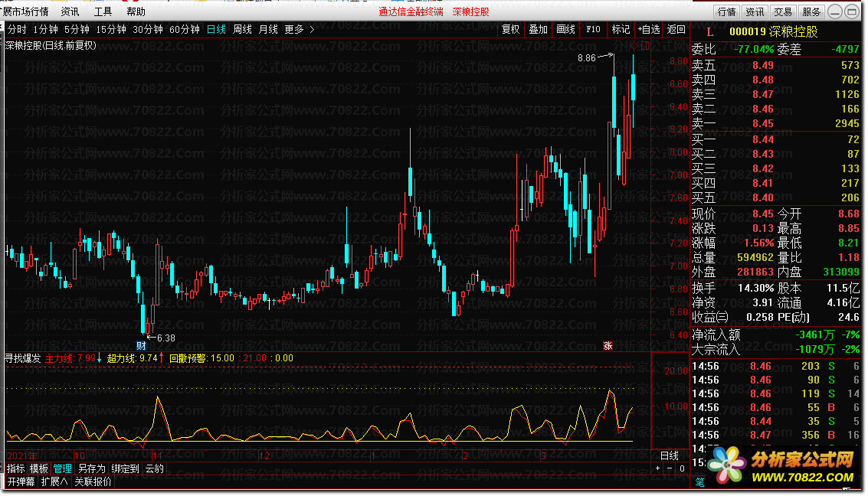Click the 标记 mark button

click(620, 29)
